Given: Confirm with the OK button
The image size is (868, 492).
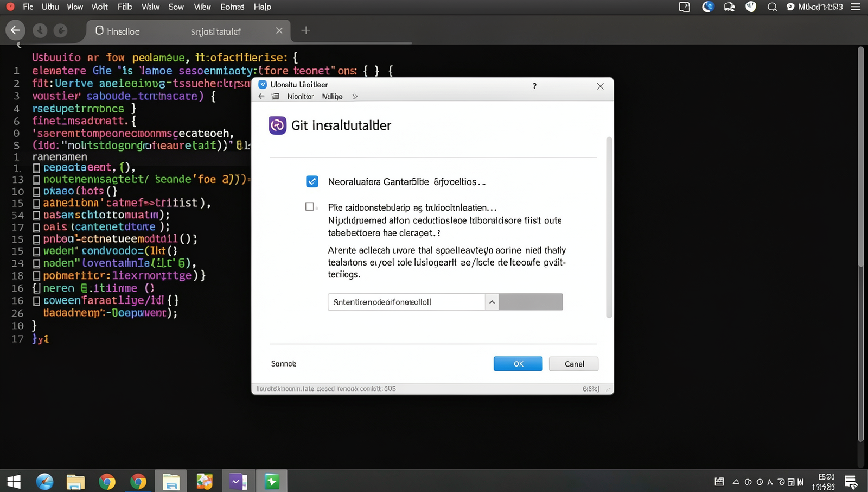Looking at the screenshot, I should (518, 364).
